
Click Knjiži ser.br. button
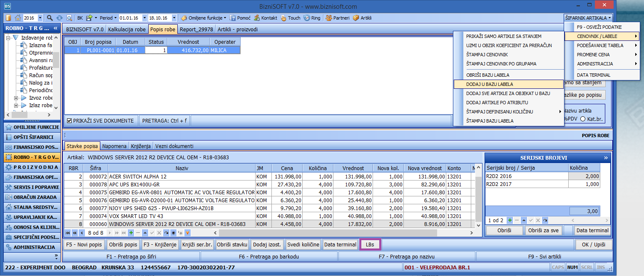[x=197, y=244]
